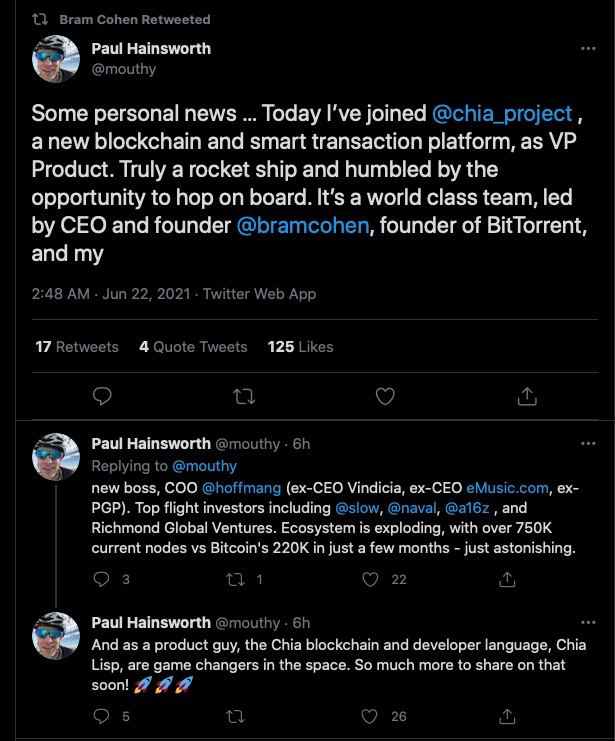Screen dimensions: 615x741
Task: Like the Chia Lisp reply with 26 likes
Action: tap(370, 716)
